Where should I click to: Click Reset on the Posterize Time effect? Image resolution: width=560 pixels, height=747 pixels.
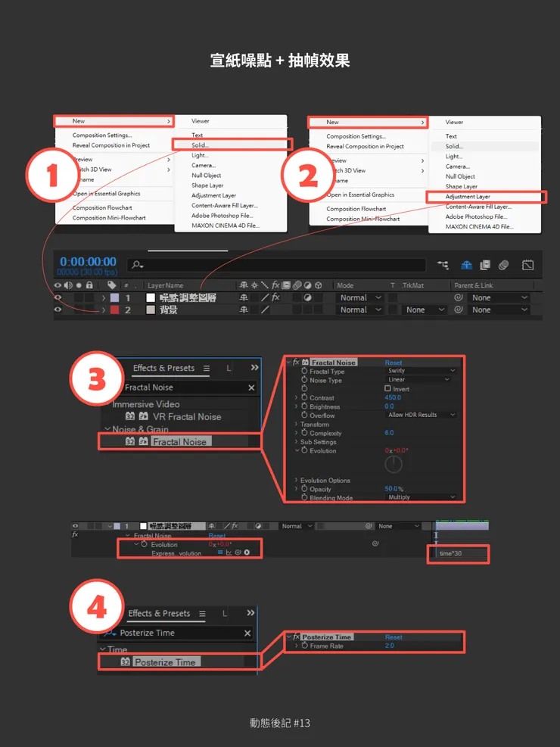point(394,637)
